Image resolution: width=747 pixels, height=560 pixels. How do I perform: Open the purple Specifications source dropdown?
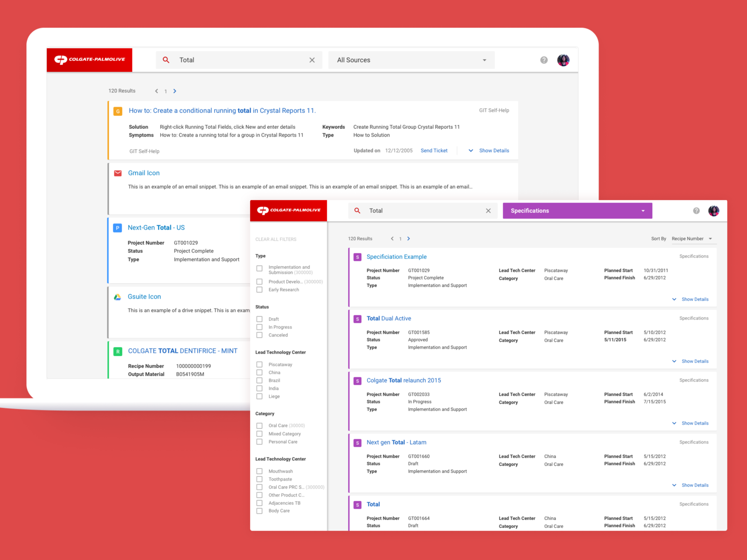click(x=578, y=211)
